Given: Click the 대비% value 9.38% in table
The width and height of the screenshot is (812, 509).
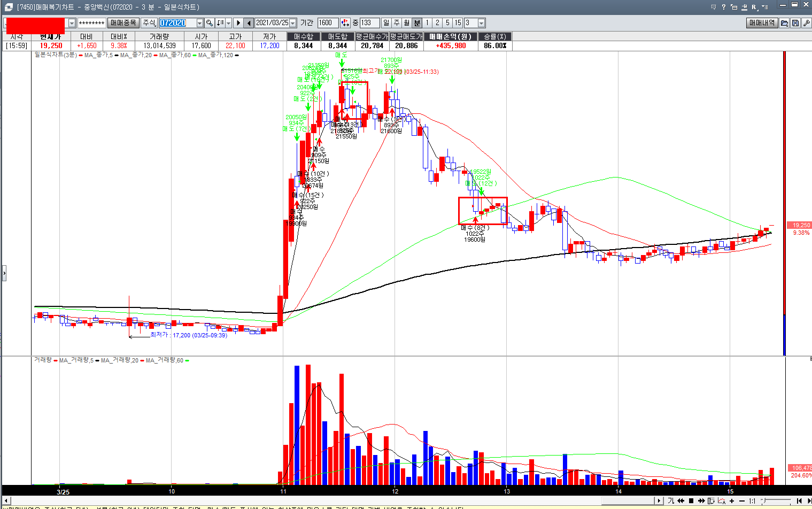Looking at the screenshot, I should (x=118, y=45).
